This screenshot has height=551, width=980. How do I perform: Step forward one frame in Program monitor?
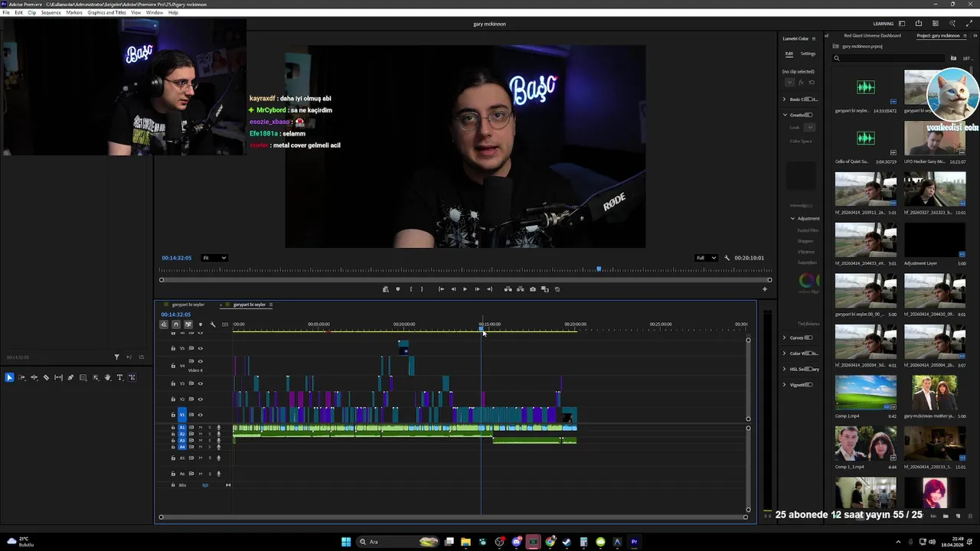point(477,289)
